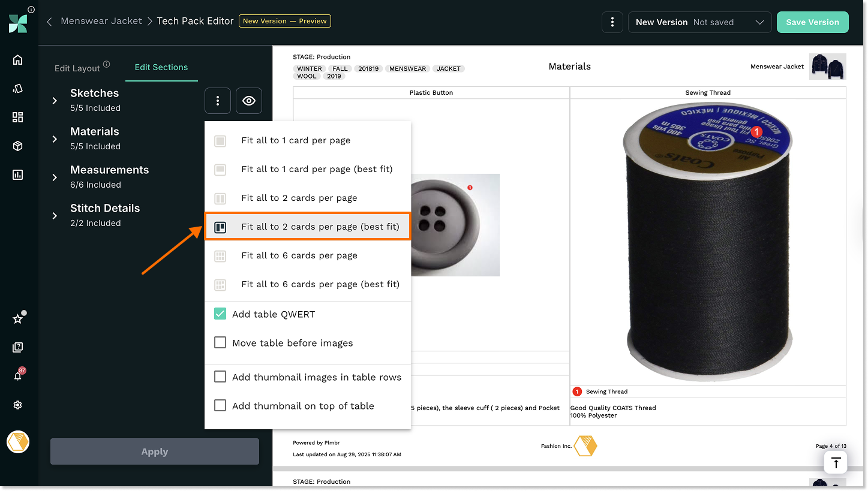The image size is (868, 491).
Task: Go back to Menswear Jacket breadcrumb
Action: (x=101, y=21)
